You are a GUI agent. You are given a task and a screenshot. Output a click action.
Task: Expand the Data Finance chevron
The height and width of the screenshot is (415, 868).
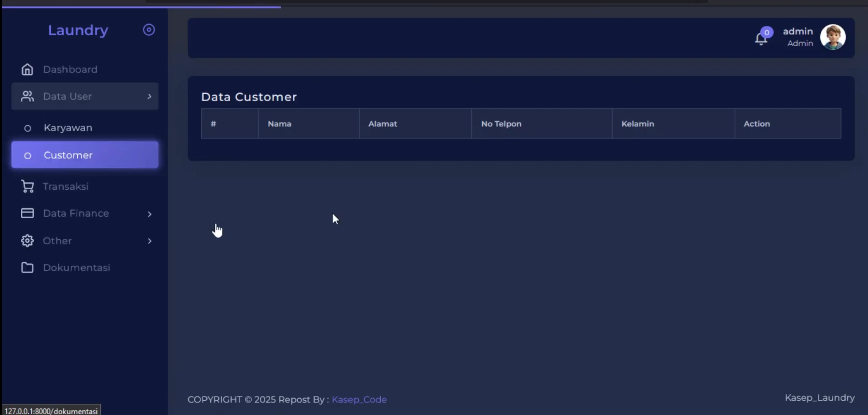click(x=149, y=214)
